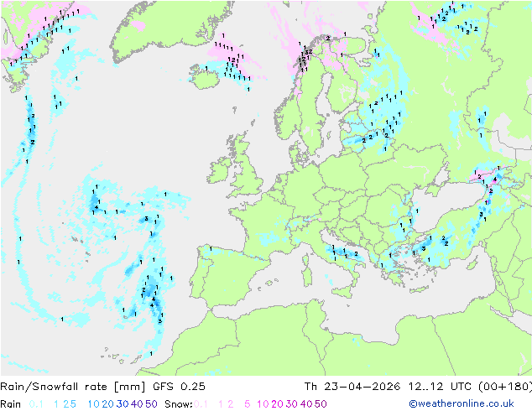The width and height of the screenshot is (532, 411).
Task: Click the "Rain/Snowfall rate [mm]" title text
Action: (73, 387)
